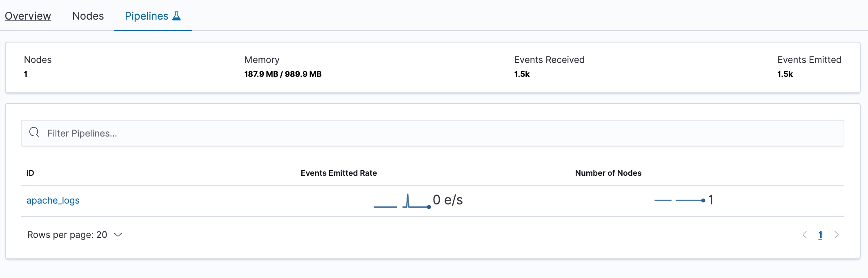
Task: Go to the previous page arrow
Action: tap(805, 235)
